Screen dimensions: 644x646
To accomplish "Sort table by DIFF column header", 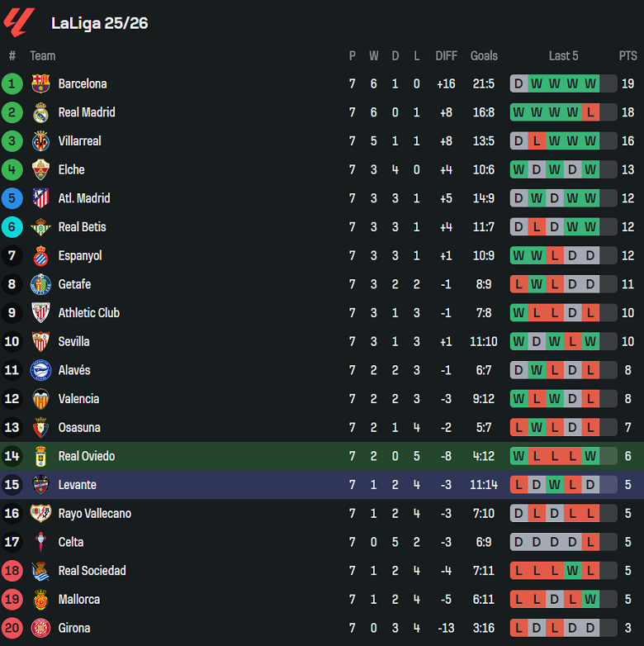I will (446, 56).
